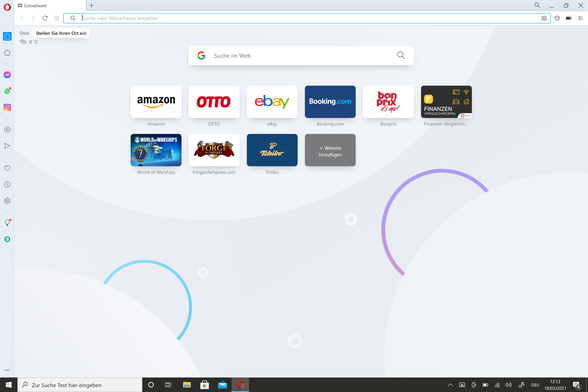This screenshot has width=588, height=392.
Task: Click Website hinzufügen tile
Action: 330,150
